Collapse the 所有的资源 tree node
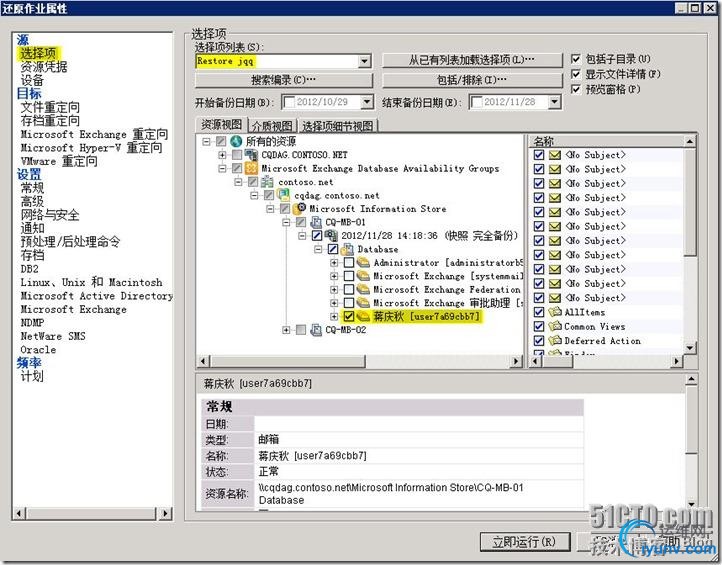This screenshot has width=722, height=565. click(x=207, y=141)
